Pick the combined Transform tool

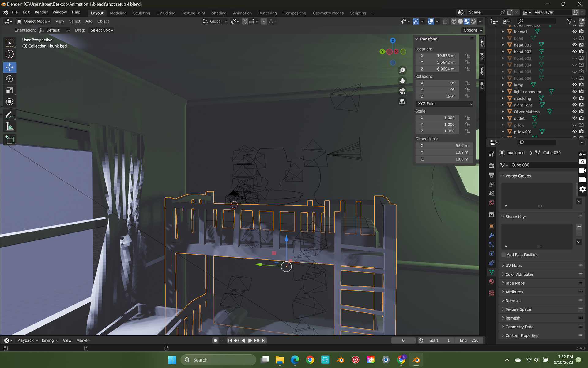click(x=10, y=102)
